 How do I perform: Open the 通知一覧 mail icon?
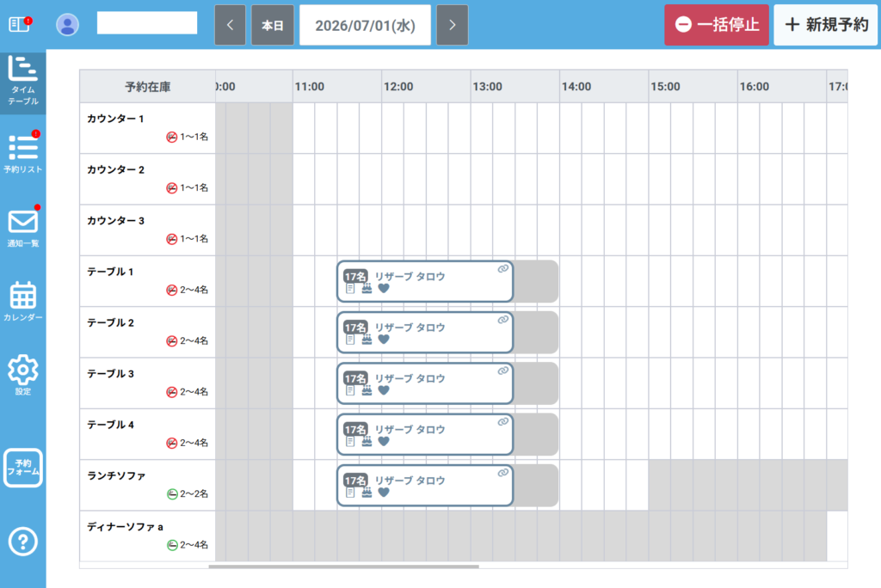[23, 227]
